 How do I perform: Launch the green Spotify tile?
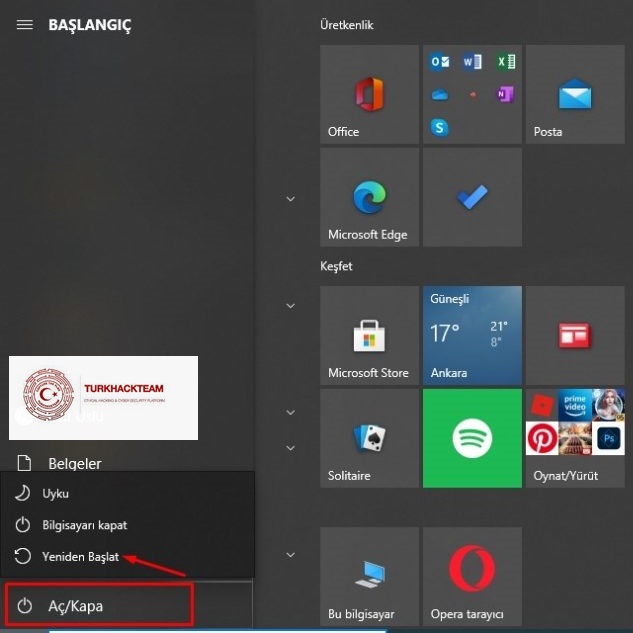click(x=472, y=438)
